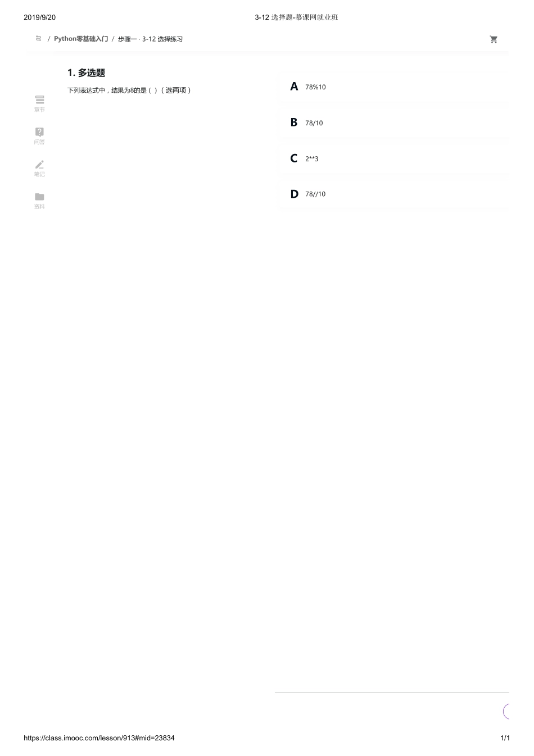Open the 问答 Q&A sidebar icon

39,132
